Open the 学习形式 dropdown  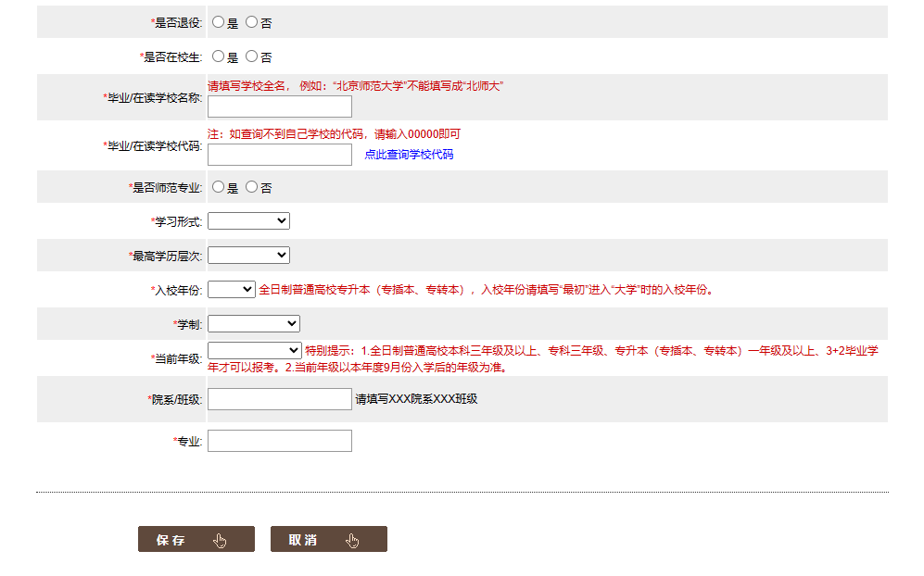click(248, 221)
